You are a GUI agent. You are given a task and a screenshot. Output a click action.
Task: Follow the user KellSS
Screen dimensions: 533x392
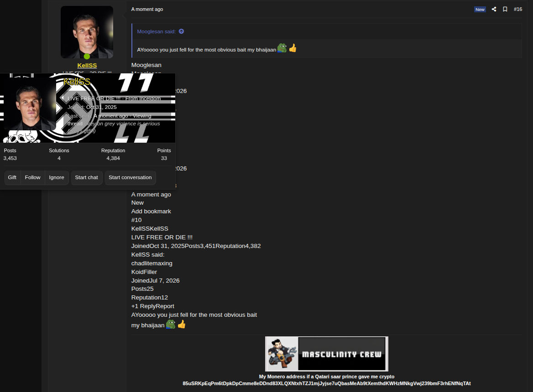(x=33, y=177)
